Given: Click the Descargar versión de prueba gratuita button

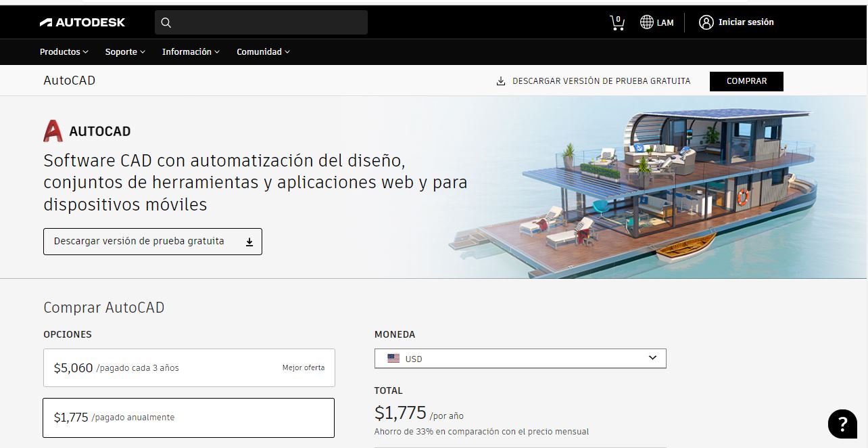Looking at the screenshot, I should click(x=153, y=242).
